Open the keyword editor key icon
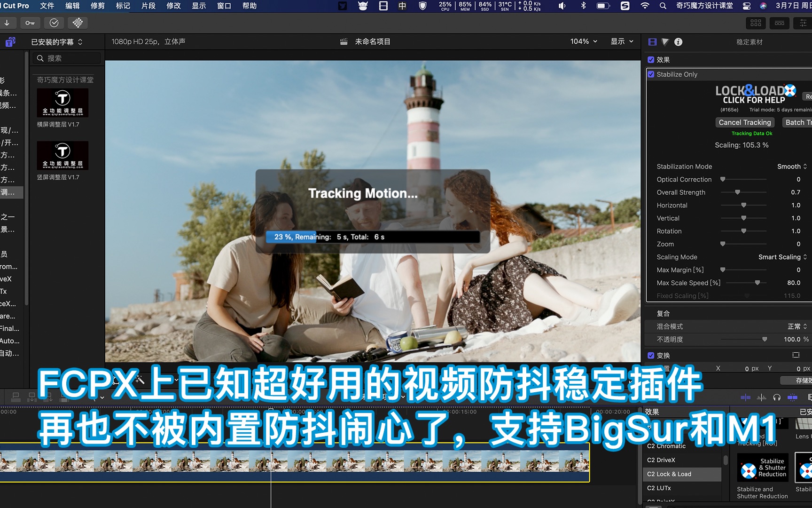Viewport: 812px width, 508px height. 30,23
